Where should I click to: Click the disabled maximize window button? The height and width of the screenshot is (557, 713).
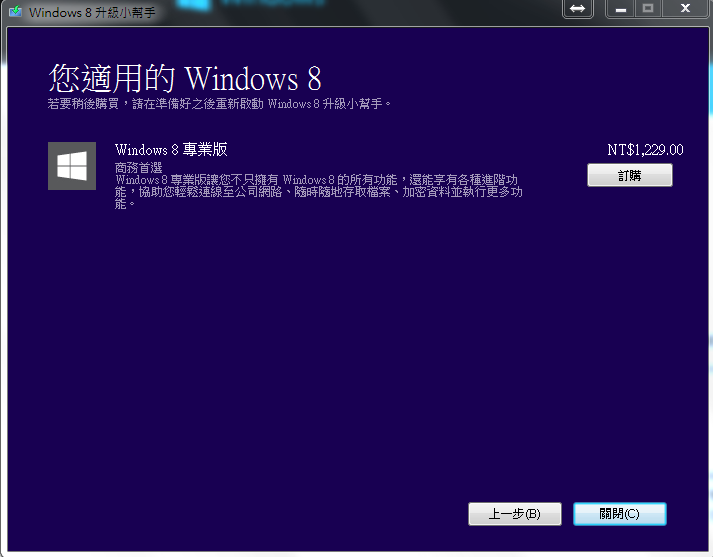click(648, 9)
